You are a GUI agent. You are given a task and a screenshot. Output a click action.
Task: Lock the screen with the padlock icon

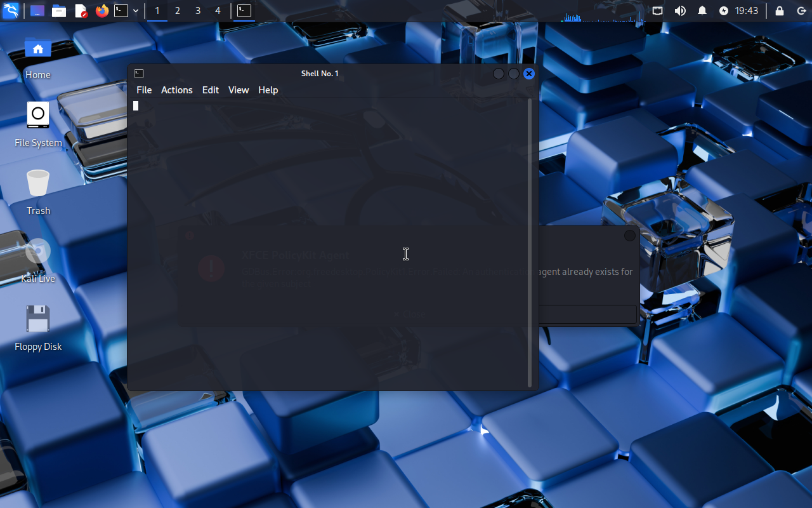tap(780, 11)
